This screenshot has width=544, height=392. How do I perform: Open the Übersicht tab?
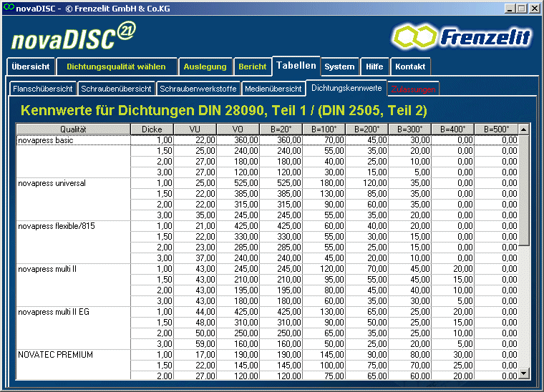[31, 67]
